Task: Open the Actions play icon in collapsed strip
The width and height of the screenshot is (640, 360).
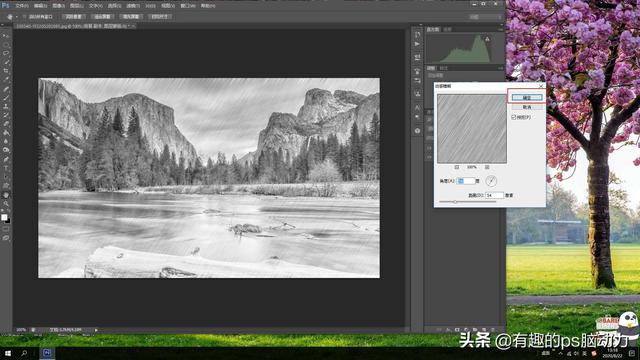Action: [x=417, y=44]
